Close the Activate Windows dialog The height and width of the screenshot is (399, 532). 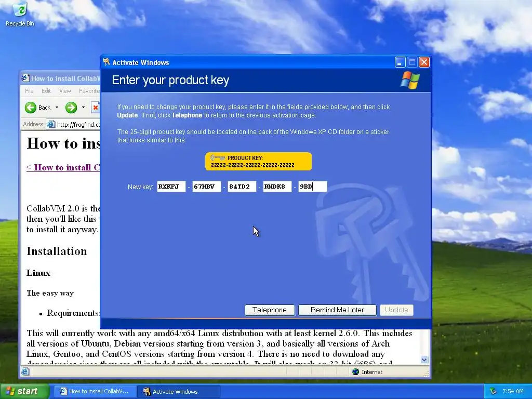tap(424, 62)
